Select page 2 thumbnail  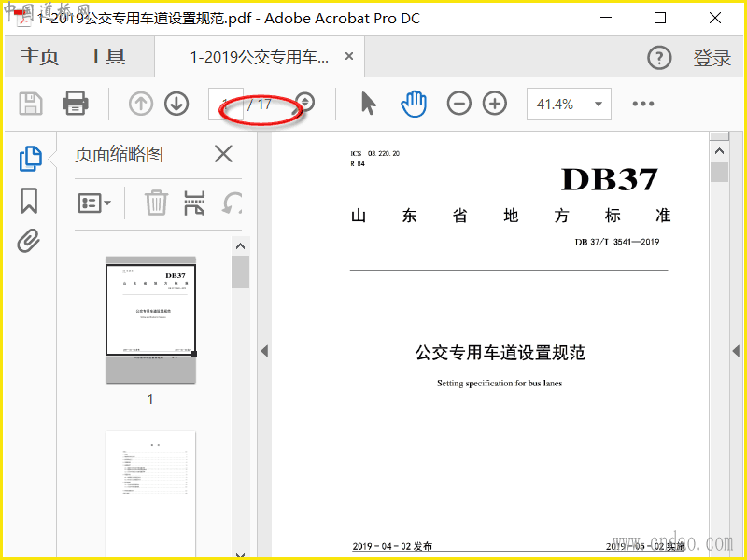[x=150, y=493]
